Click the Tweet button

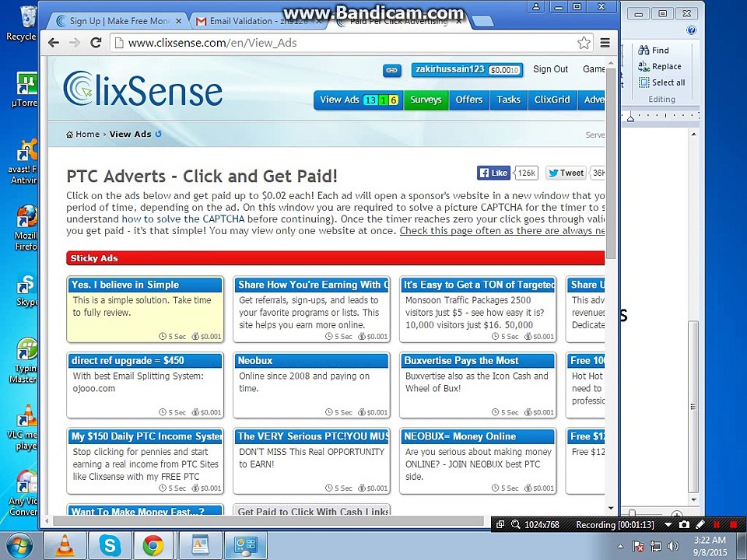[x=566, y=173]
